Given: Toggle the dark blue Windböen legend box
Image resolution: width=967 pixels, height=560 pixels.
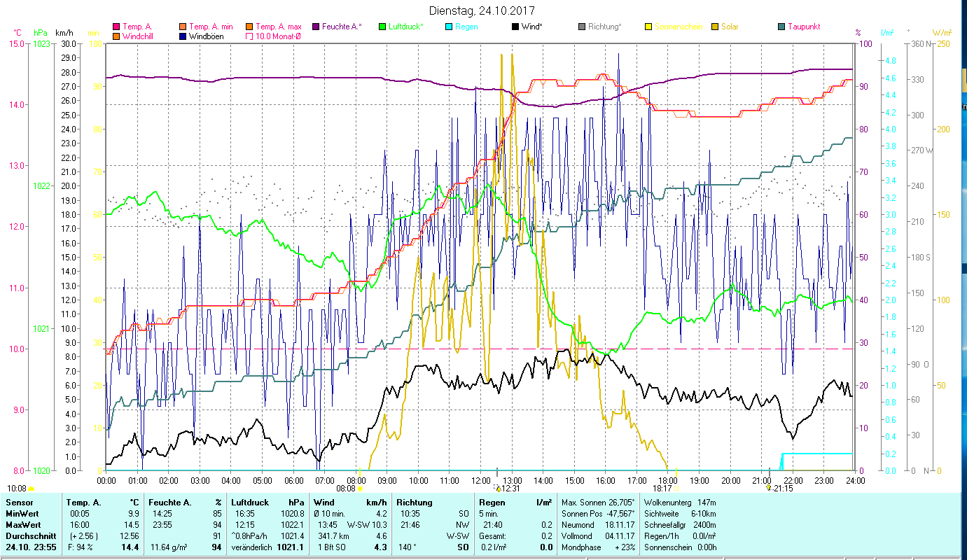Looking at the screenshot, I should pyautogui.click(x=183, y=36).
